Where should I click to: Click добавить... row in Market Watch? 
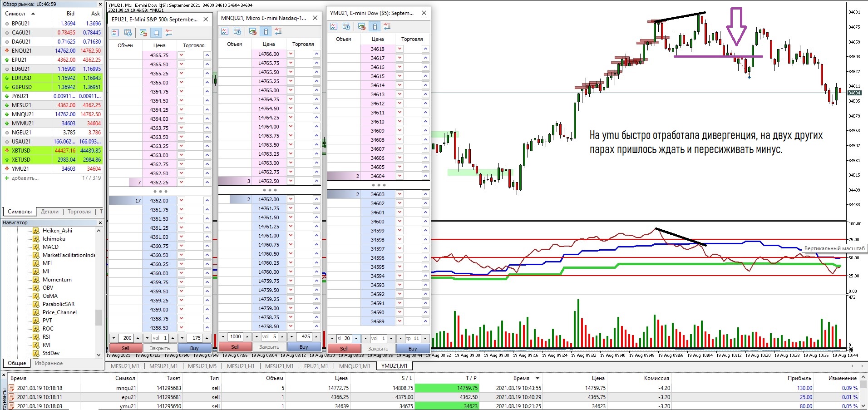coord(52,178)
